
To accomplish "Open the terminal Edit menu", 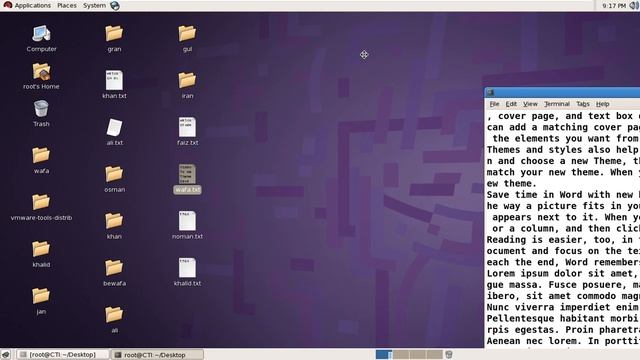I will pos(511,104).
